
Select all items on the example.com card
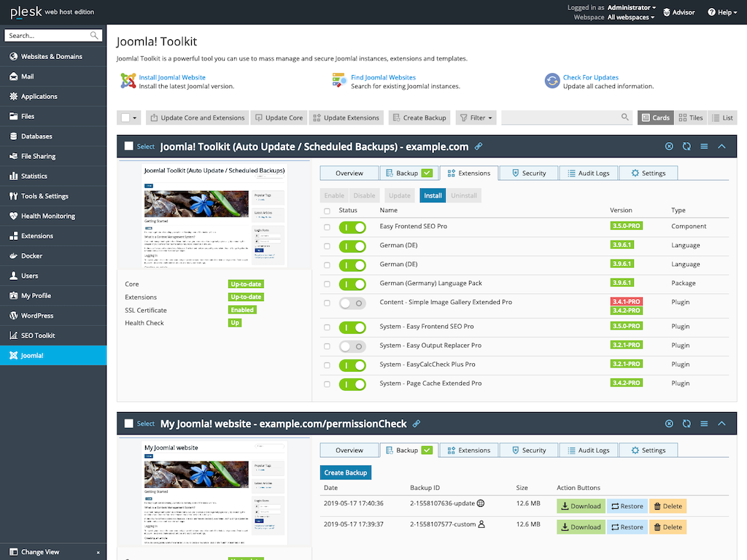point(131,146)
